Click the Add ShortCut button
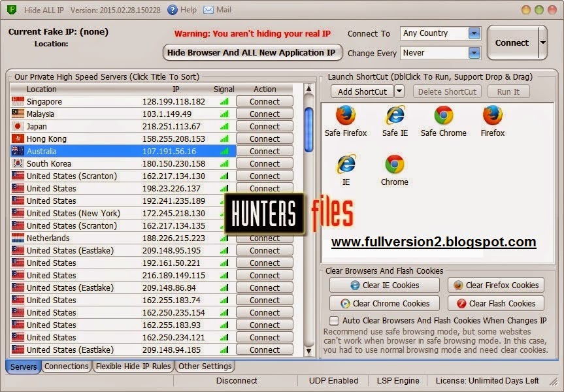This screenshot has height=392, width=564. click(362, 91)
